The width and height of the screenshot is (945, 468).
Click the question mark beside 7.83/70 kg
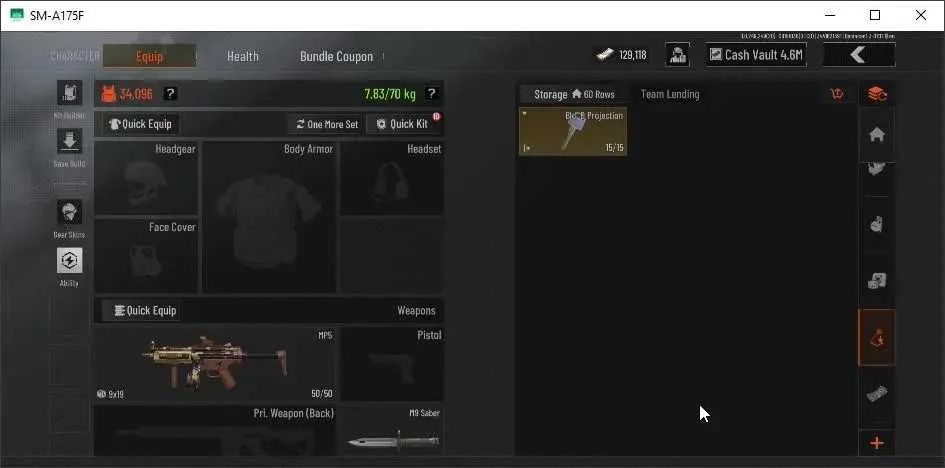tap(431, 93)
